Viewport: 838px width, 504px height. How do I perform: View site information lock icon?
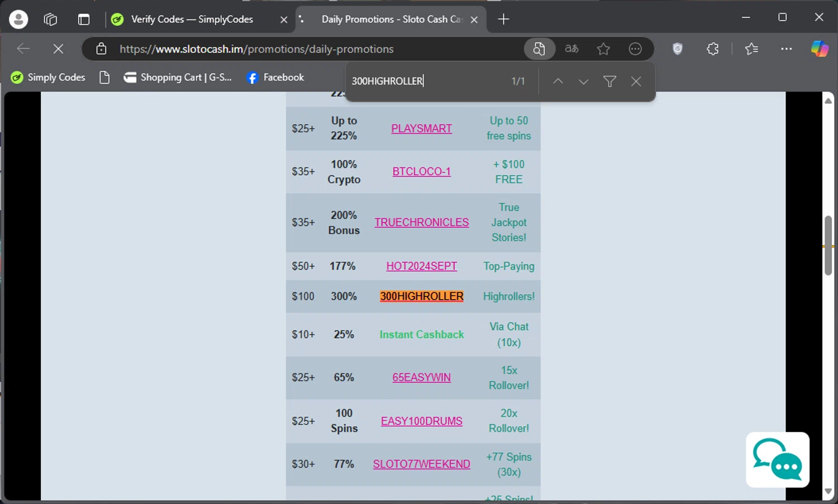(x=101, y=49)
